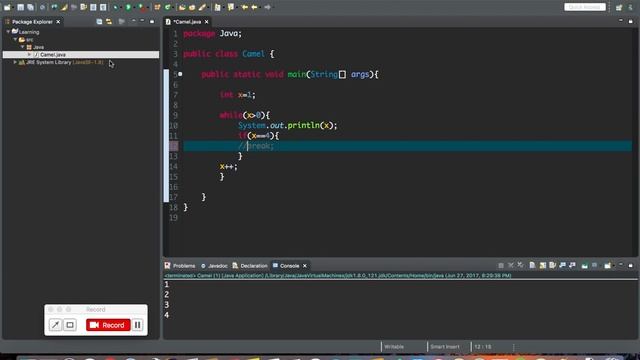Image resolution: width=640 pixels, height=360 pixels.
Task: Click the rectangle tool in the Record window
Action: (70, 325)
